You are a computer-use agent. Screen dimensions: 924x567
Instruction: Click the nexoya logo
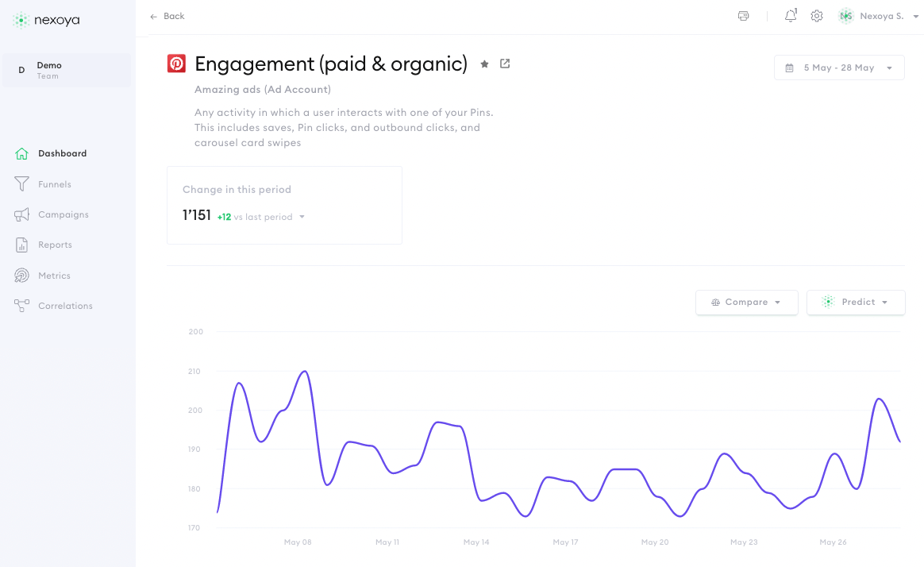coord(46,21)
